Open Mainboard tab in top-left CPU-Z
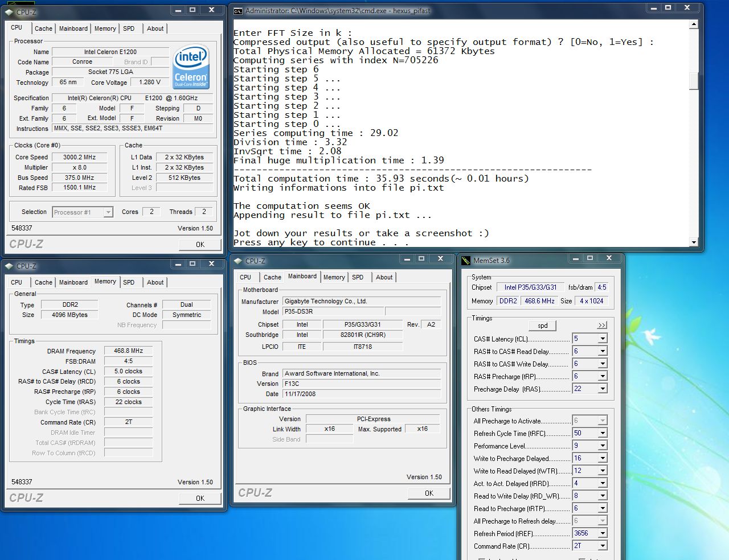The width and height of the screenshot is (729, 560). 73,28
